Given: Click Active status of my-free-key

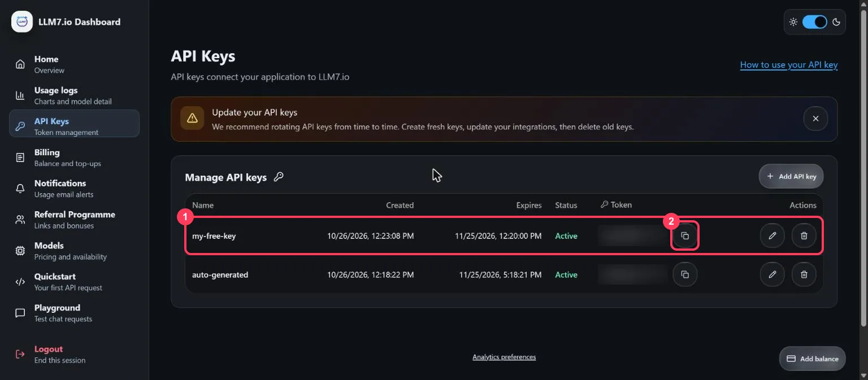Looking at the screenshot, I should (566, 236).
